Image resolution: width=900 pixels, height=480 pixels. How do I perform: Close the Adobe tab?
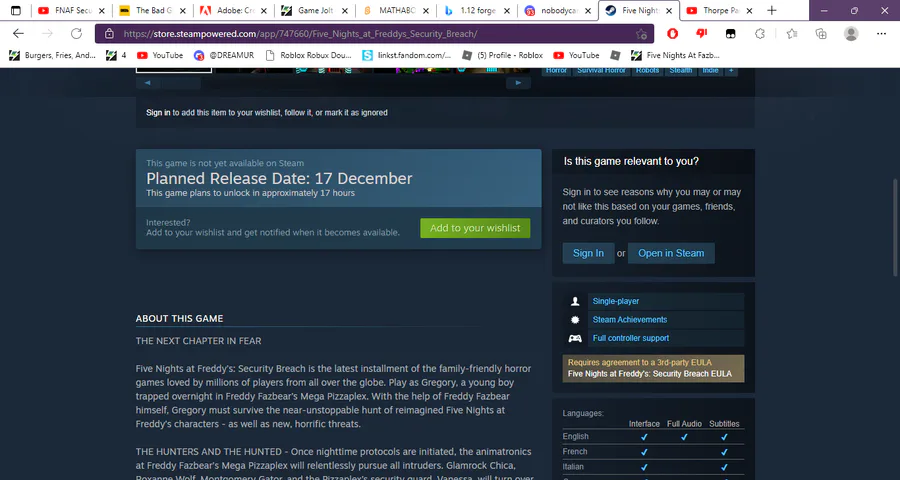pyautogui.click(x=264, y=11)
